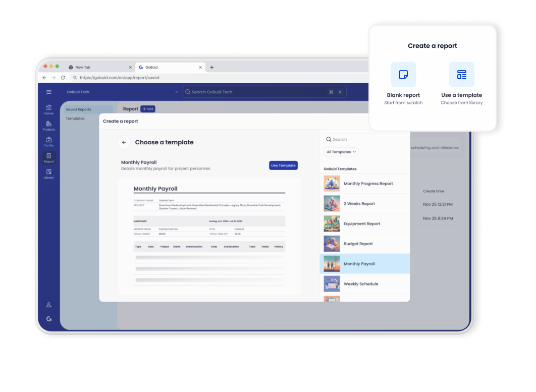Image resolution: width=536 pixels, height=392 pixels.
Task: Click the Add button beside Report
Action: point(148,108)
